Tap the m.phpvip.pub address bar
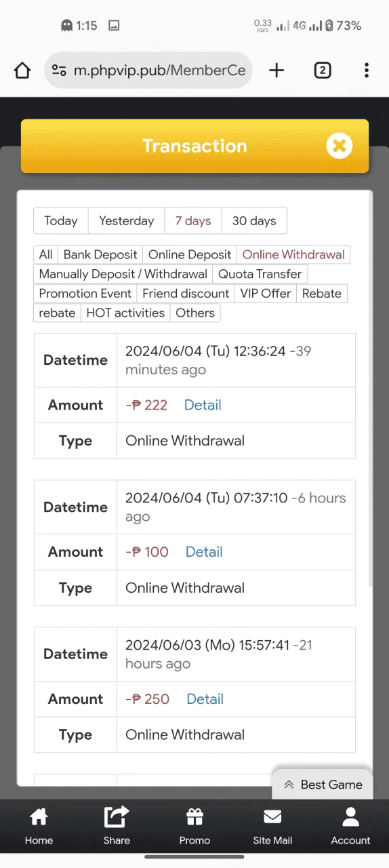The image size is (389, 868). tap(148, 71)
